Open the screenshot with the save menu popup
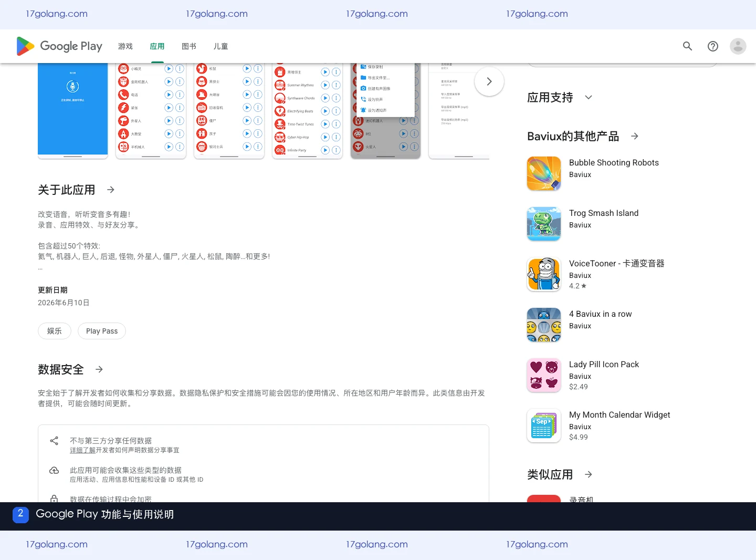 [x=386, y=110]
